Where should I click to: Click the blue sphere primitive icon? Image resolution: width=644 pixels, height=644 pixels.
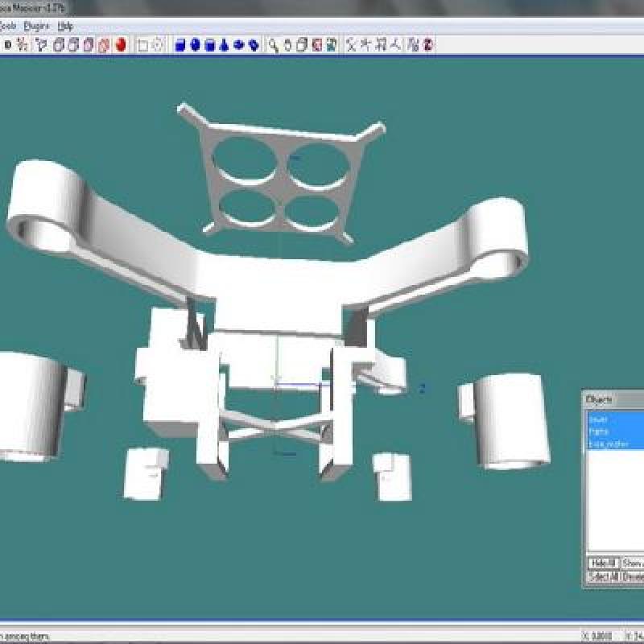(x=195, y=45)
